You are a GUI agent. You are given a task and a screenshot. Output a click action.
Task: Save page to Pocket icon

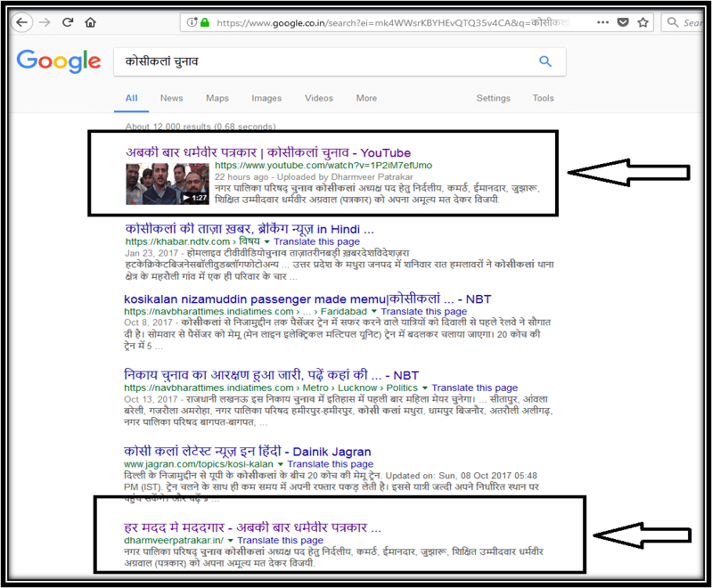[623, 22]
